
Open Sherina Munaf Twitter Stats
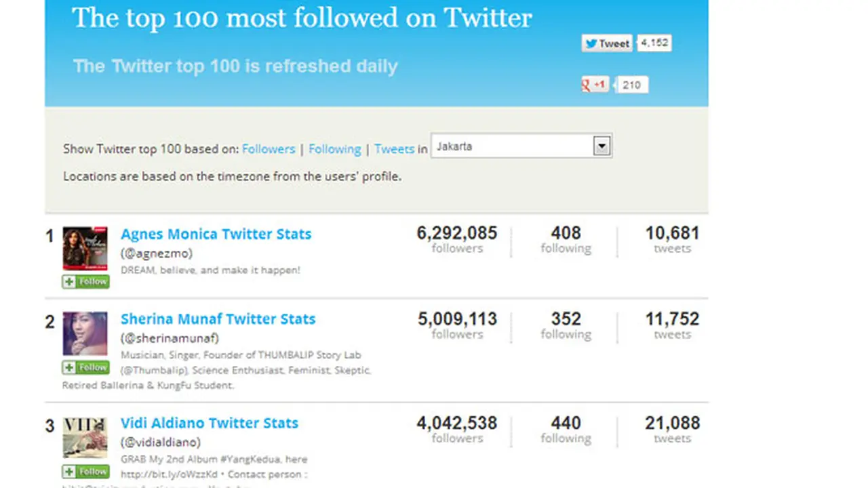tap(218, 319)
